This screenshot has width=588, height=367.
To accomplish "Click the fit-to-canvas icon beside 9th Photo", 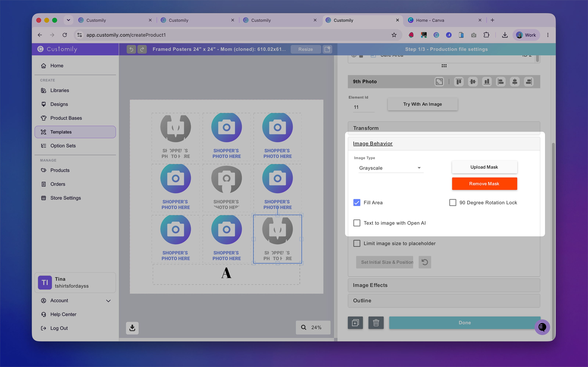I will click(x=439, y=81).
